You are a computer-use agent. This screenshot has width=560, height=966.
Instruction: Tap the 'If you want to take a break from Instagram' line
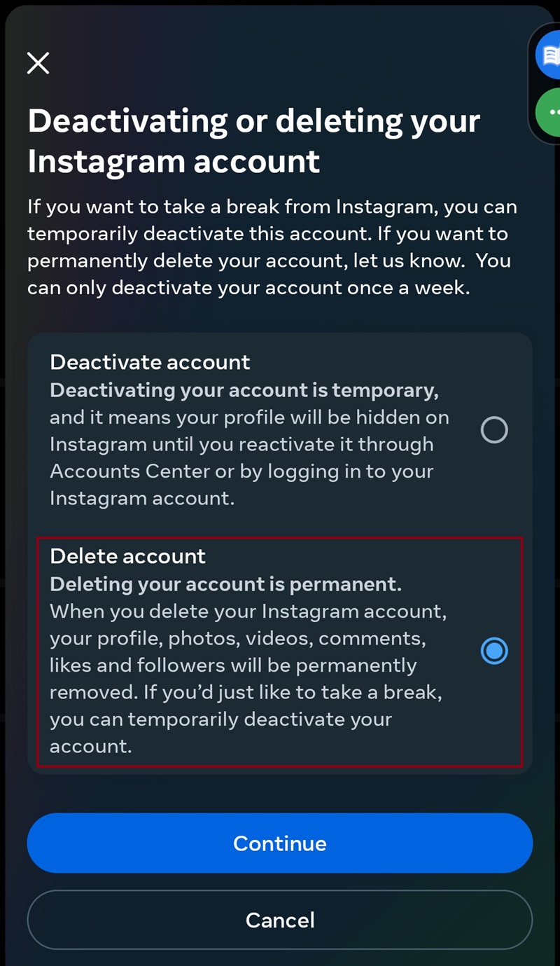pyautogui.click(x=272, y=207)
